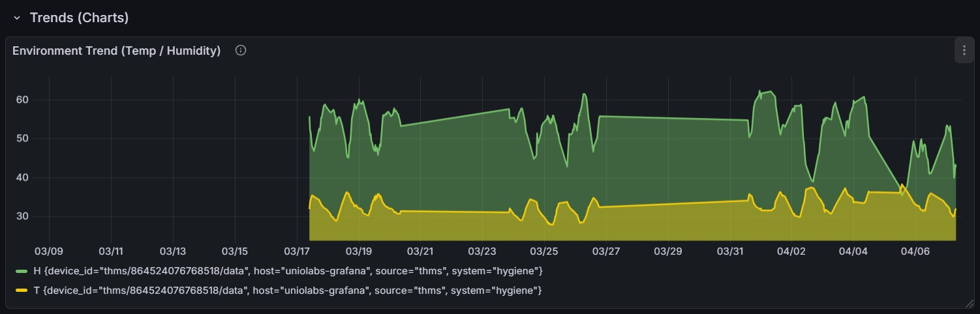Click the 03/13 x-axis date label
Image resolution: width=980 pixels, height=314 pixels.
pos(173,251)
